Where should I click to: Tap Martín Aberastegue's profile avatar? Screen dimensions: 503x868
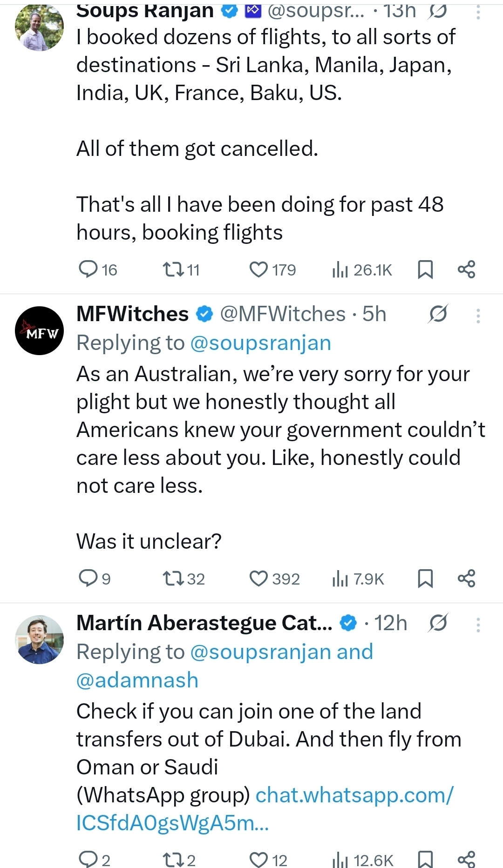[40, 639]
